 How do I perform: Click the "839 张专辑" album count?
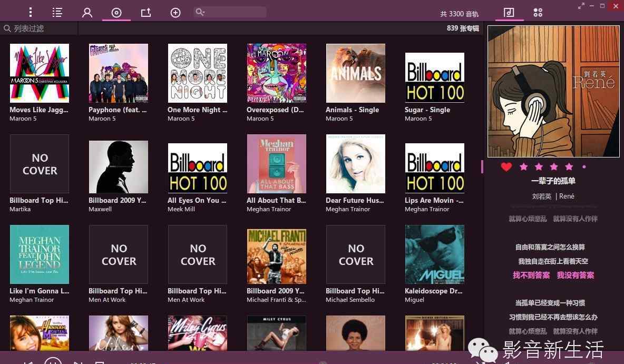pyautogui.click(x=463, y=28)
